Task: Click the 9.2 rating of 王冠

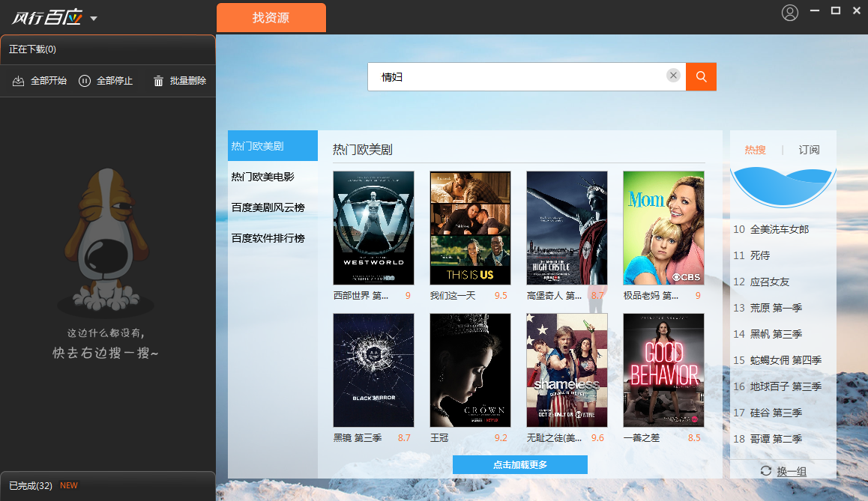Action: [501, 438]
